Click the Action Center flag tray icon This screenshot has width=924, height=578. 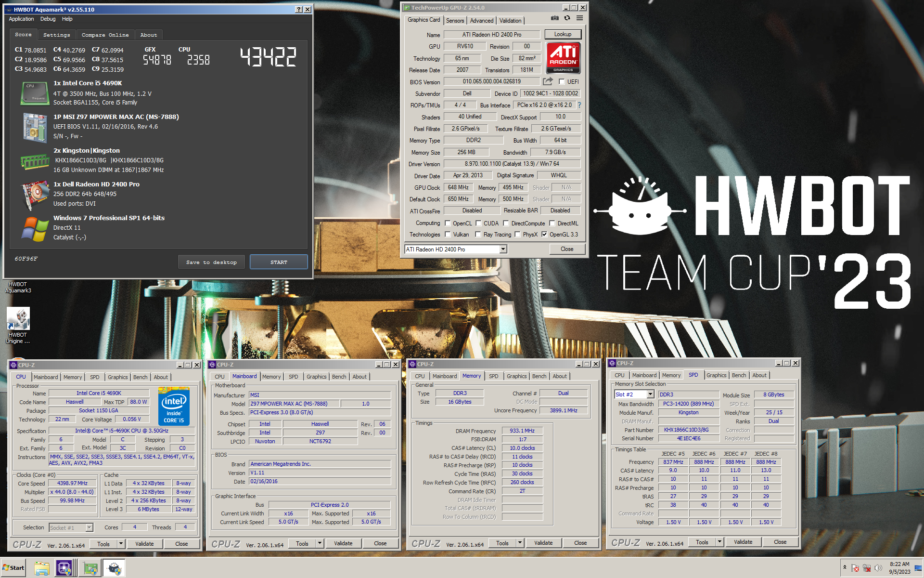pos(855,568)
